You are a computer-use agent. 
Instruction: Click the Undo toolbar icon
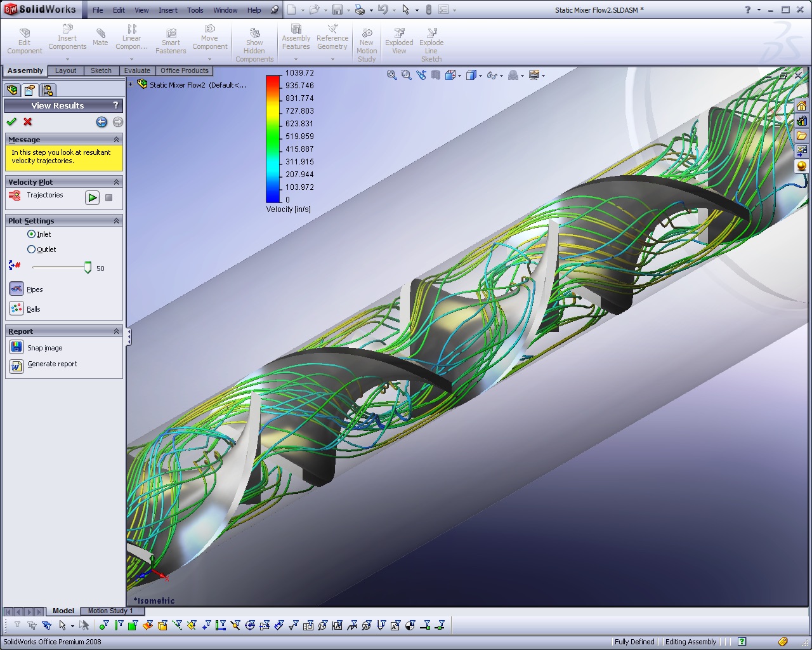pos(383,10)
